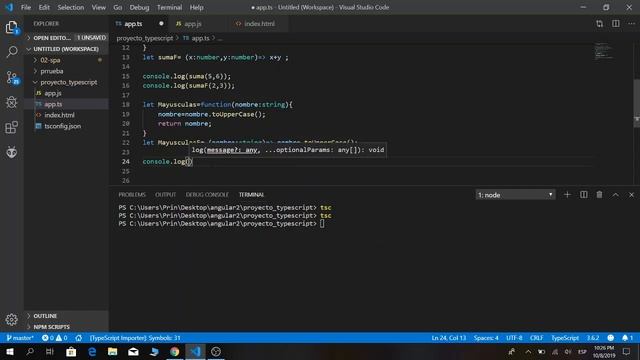Open the alien-face extension icon in activity bar
Image resolution: width=640 pixels, height=360 pixels.
pyautogui.click(x=11, y=152)
